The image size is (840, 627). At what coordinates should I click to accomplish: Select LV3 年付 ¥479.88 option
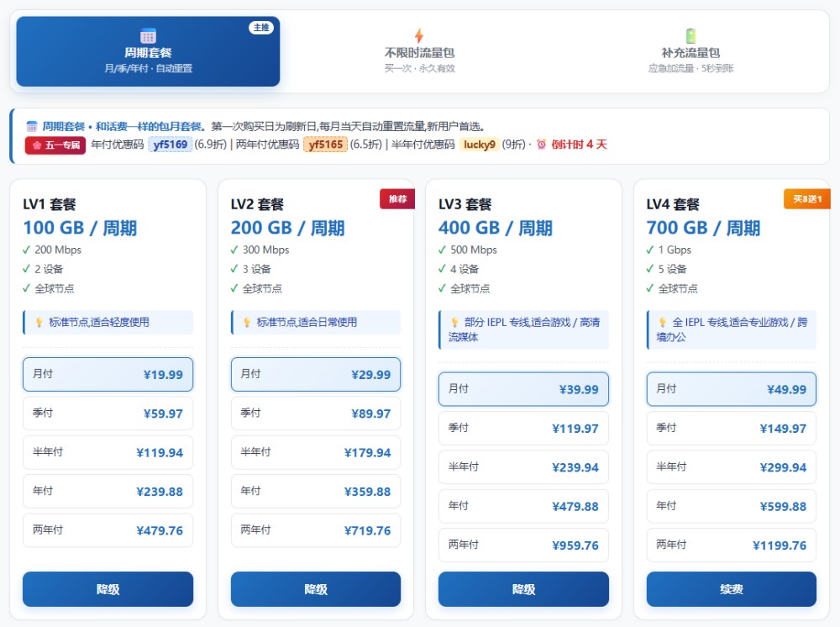pyautogui.click(x=523, y=507)
